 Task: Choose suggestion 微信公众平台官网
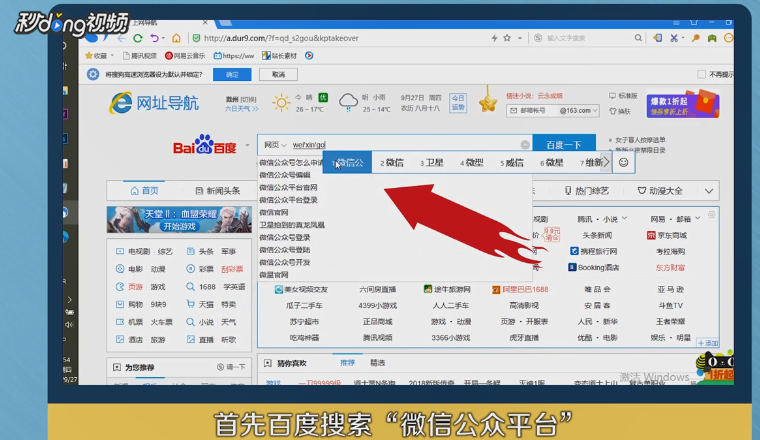point(288,188)
